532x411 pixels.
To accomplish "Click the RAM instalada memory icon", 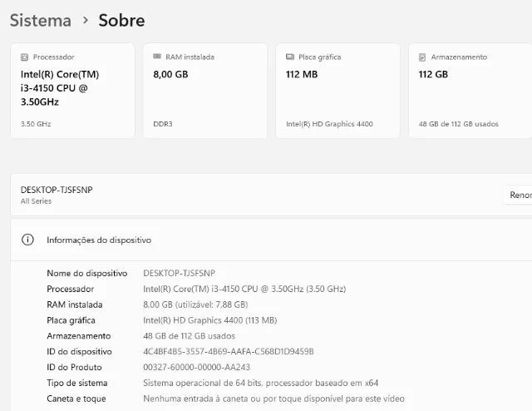I will tap(157, 57).
